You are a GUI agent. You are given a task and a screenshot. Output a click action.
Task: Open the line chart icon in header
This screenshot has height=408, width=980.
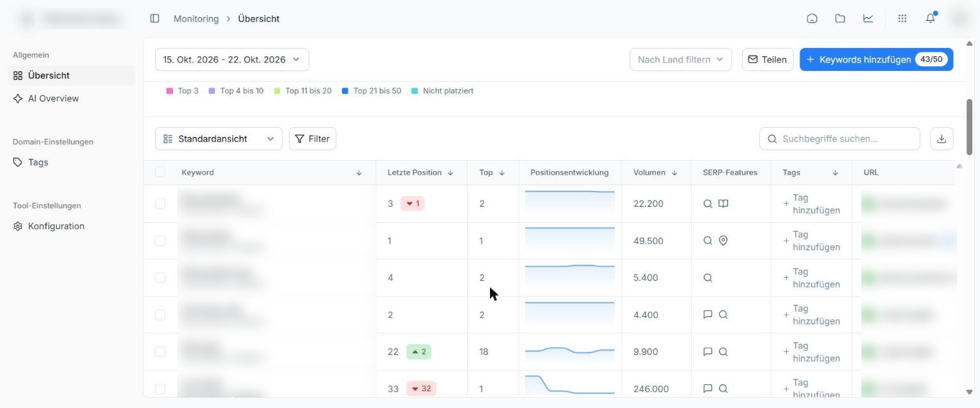[x=868, y=19]
